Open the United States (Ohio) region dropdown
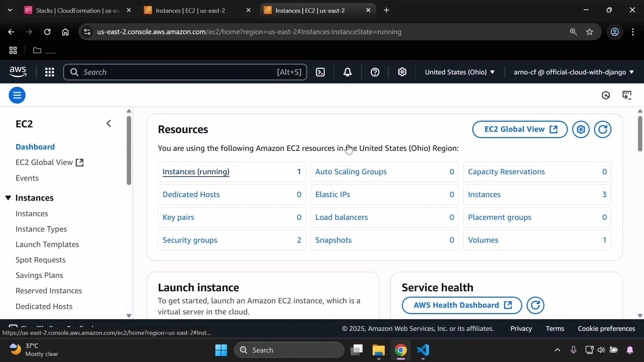644x362 pixels. click(460, 72)
